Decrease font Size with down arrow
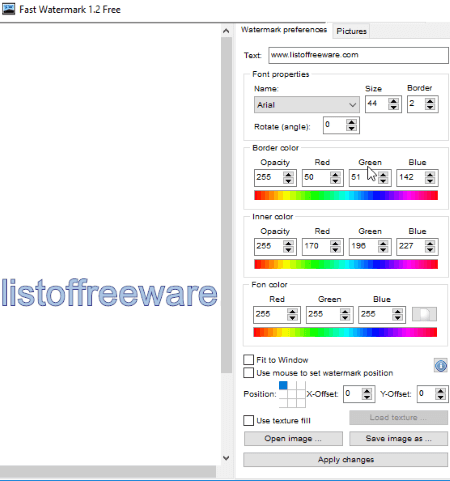 394,107
